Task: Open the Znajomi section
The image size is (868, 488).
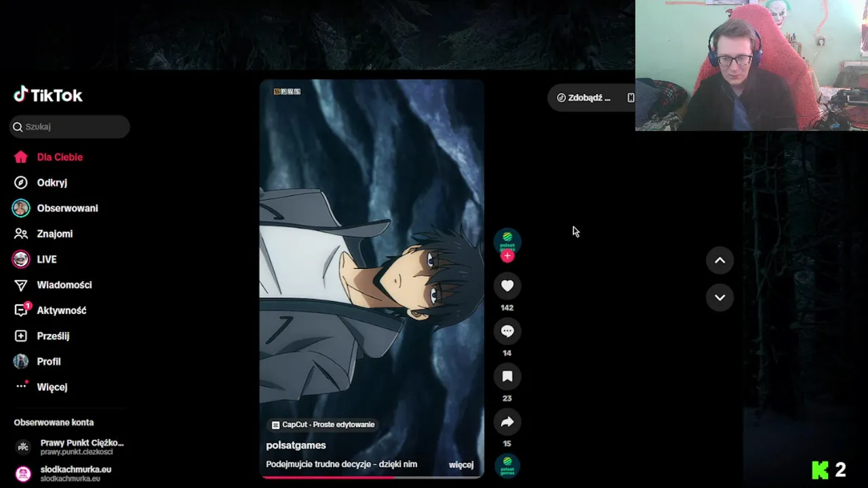Action: tap(55, 234)
